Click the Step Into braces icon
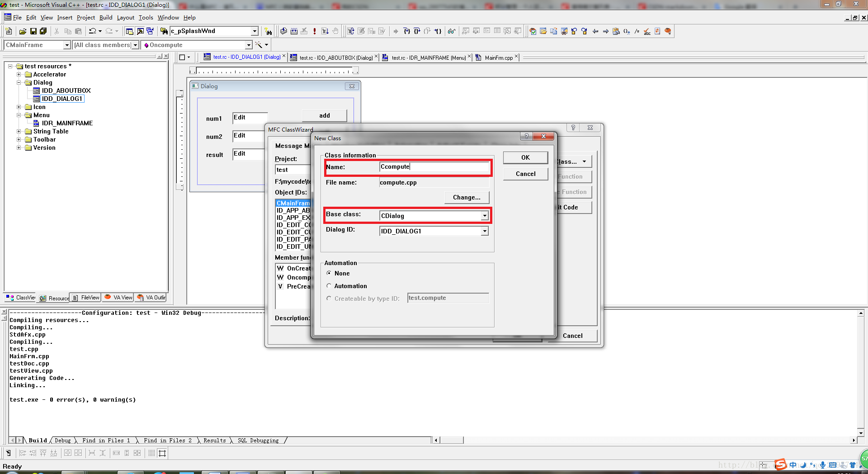This screenshot has height=474, width=868. [x=406, y=31]
